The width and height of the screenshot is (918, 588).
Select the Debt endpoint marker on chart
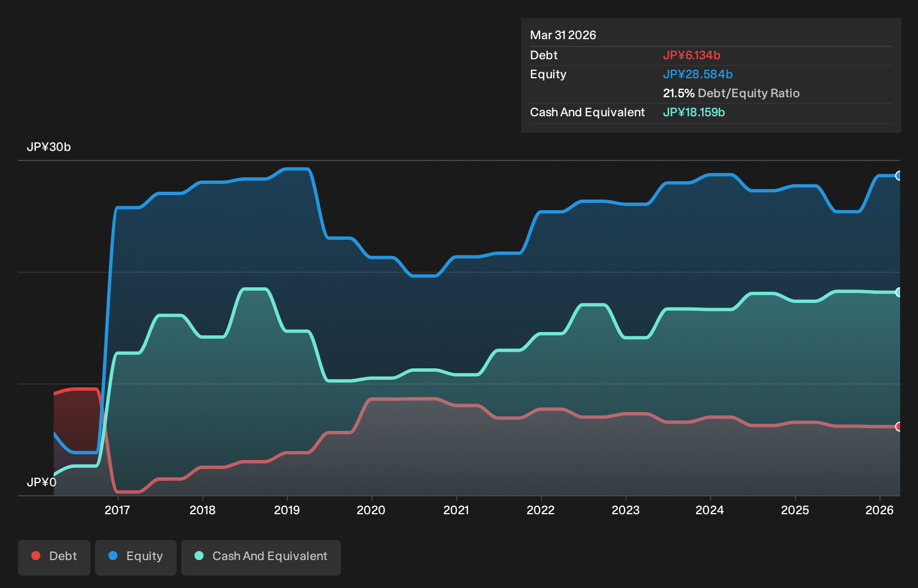click(899, 426)
